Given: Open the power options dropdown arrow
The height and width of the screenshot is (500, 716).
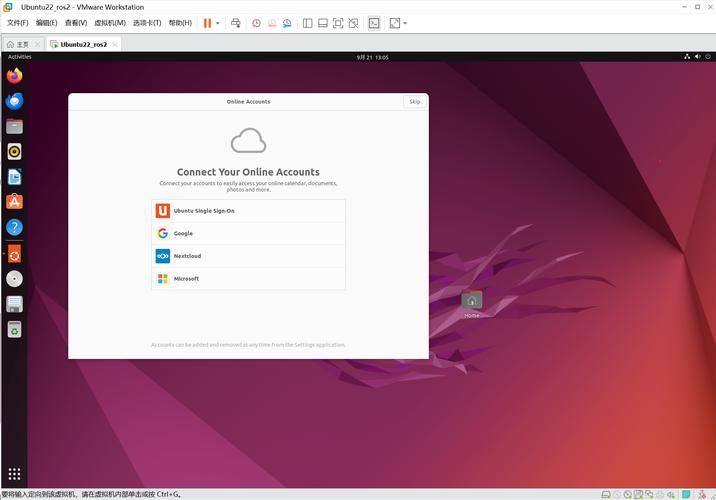Looking at the screenshot, I should [x=217, y=23].
